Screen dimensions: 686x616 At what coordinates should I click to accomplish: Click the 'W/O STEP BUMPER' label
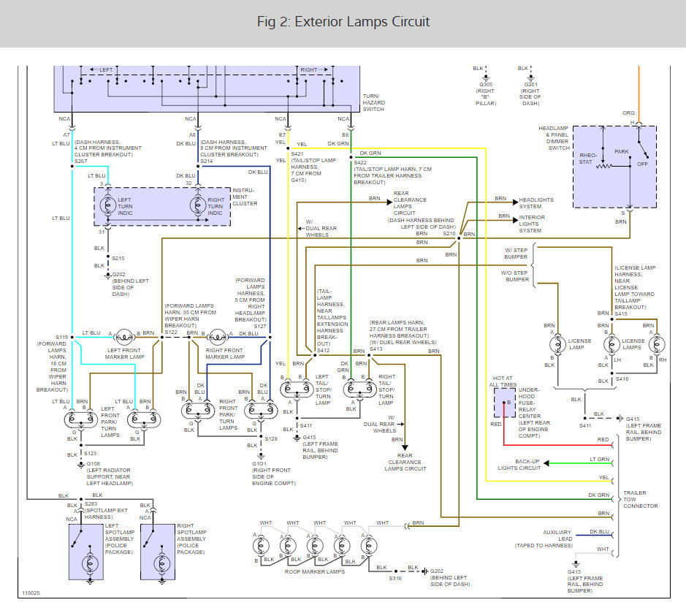(515, 276)
